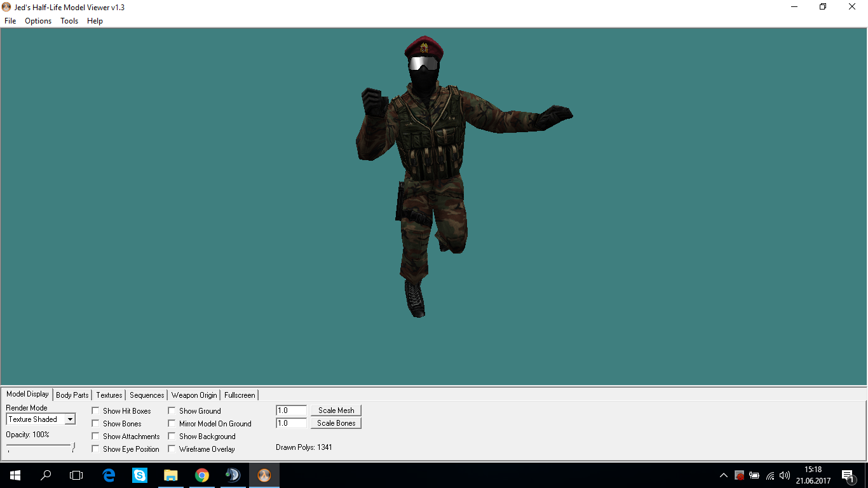Click the Scale Bones button

(336, 423)
